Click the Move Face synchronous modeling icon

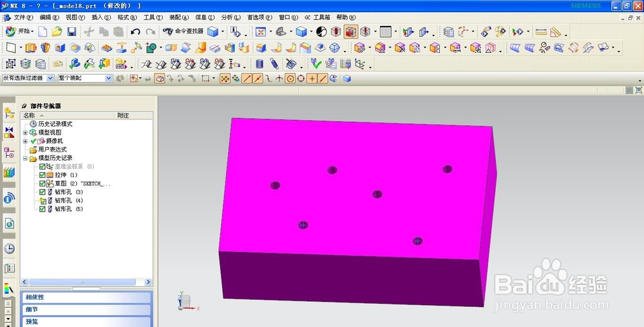pyautogui.click(x=360, y=48)
